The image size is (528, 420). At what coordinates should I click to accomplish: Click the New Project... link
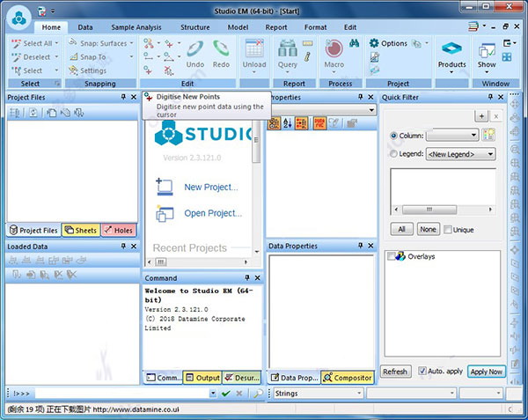click(211, 188)
